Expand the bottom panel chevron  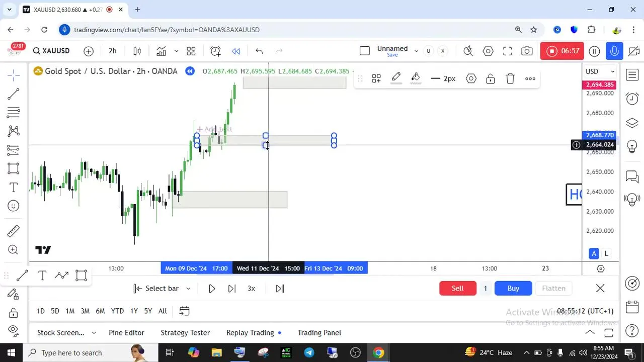(590, 332)
